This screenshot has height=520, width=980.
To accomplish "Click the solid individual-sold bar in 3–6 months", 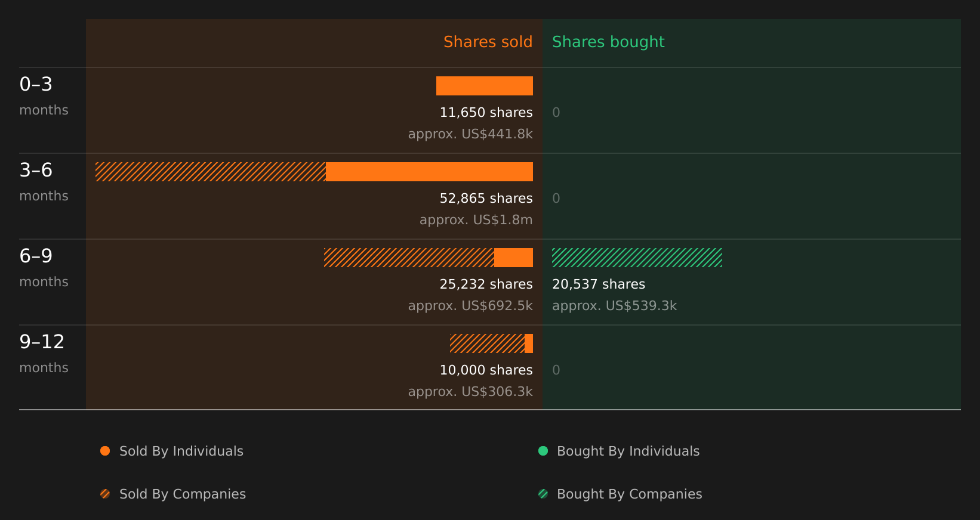I will [x=429, y=172].
